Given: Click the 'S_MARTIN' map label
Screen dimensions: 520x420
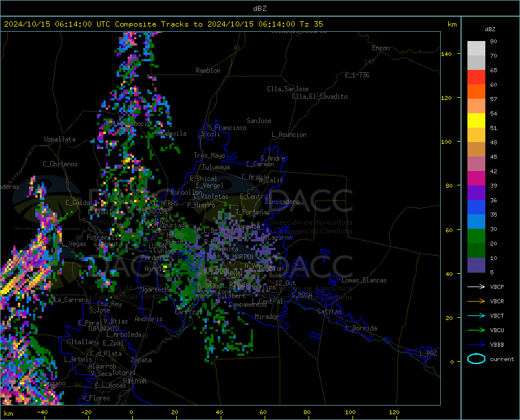Looking at the screenshot, I should point(239,257).
